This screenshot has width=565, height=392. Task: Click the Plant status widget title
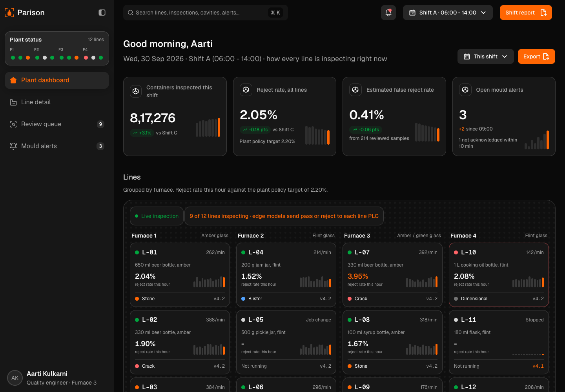click(x=26, y=40)
